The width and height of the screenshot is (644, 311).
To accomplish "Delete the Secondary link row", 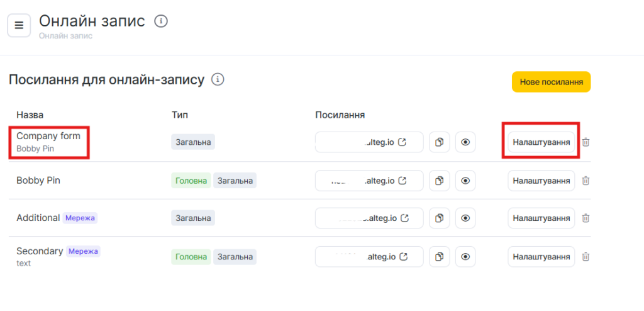I will pyautogui.click(x=586, y=257).
